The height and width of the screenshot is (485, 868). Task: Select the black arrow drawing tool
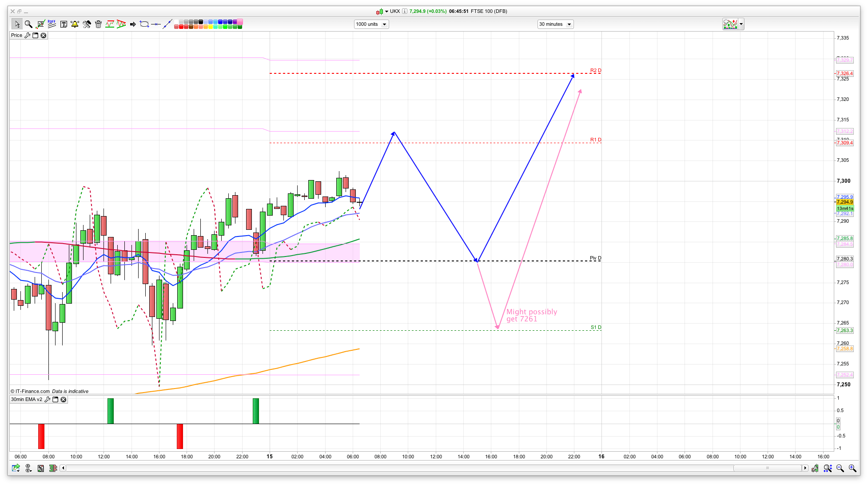click(x=133, y=24)
